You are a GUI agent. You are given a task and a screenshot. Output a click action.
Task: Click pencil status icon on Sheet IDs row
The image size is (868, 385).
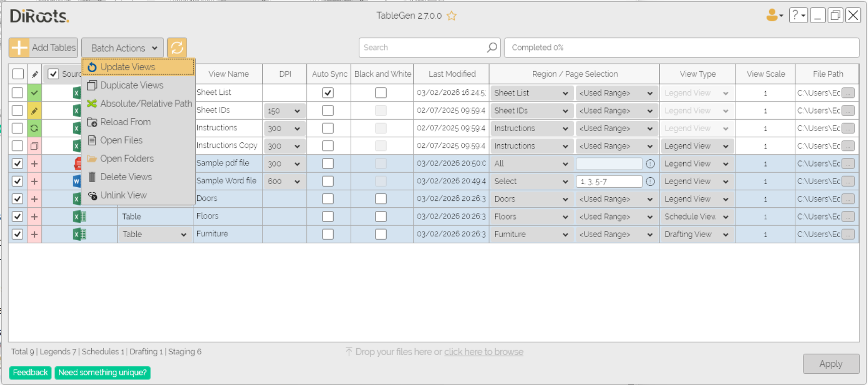[34, 111]
